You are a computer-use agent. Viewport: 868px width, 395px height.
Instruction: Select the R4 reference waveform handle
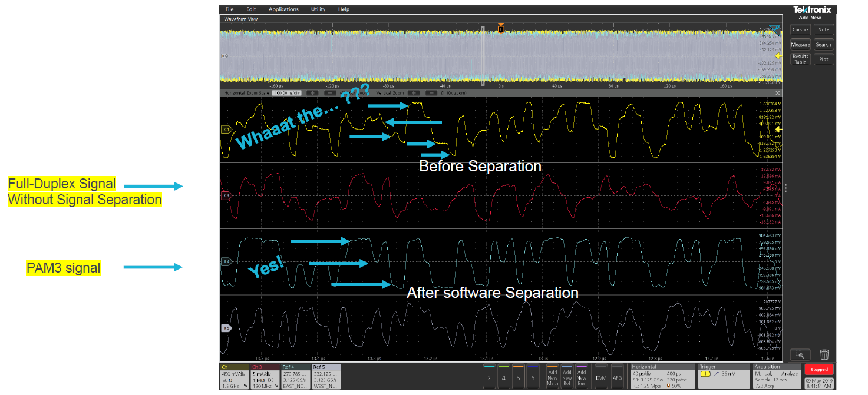[x=226, y=261]
